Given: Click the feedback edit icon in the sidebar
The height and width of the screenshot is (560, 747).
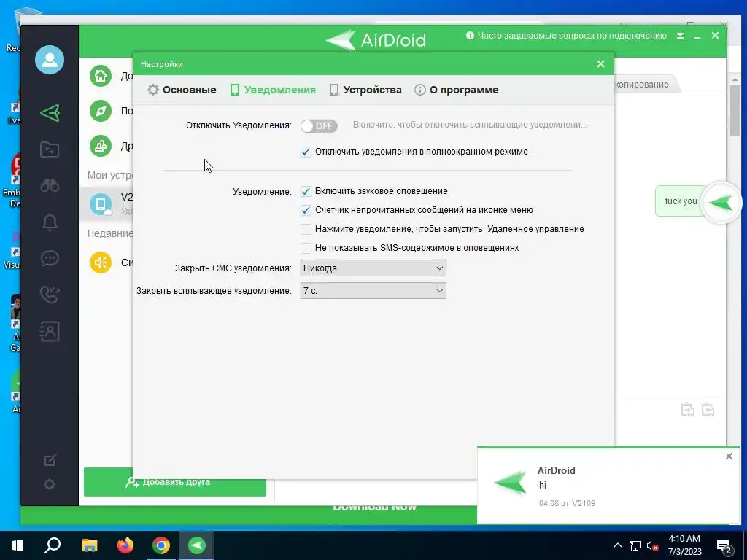Looking at the screenshot, I should [x=50, y=461].
